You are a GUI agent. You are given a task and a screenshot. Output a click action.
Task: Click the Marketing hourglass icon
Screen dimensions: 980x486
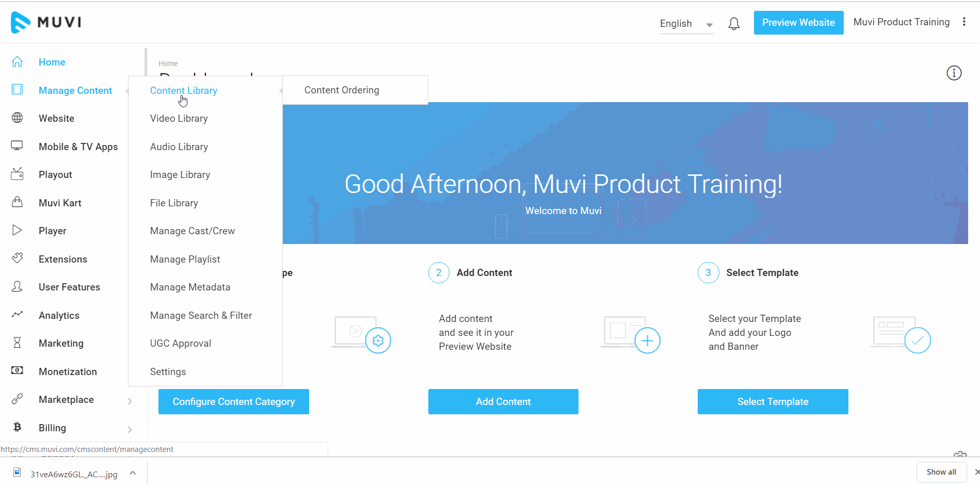[x=17, y=343]
